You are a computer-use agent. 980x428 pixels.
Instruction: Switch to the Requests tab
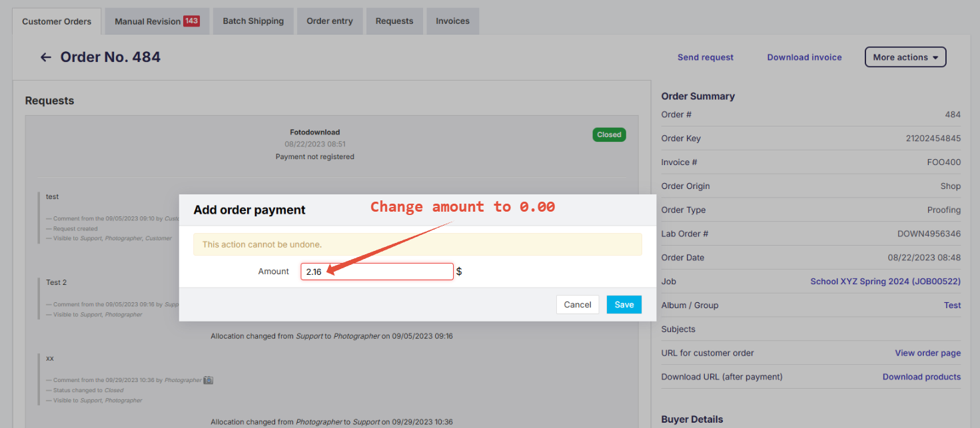pos(394,21)
